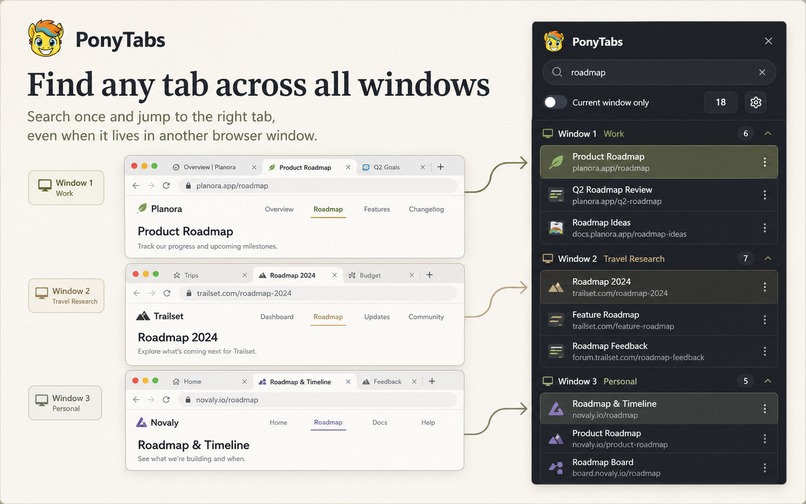Close the Product Roadmap browser tab
Viewport: 806px width, 504px height.
[348, 167]
